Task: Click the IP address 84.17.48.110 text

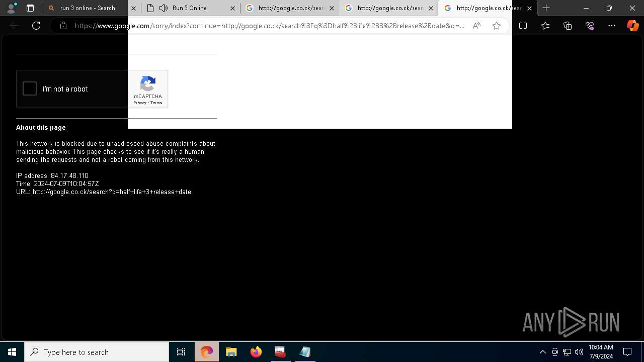Action: pyautogui.click(x=52, y=176)
